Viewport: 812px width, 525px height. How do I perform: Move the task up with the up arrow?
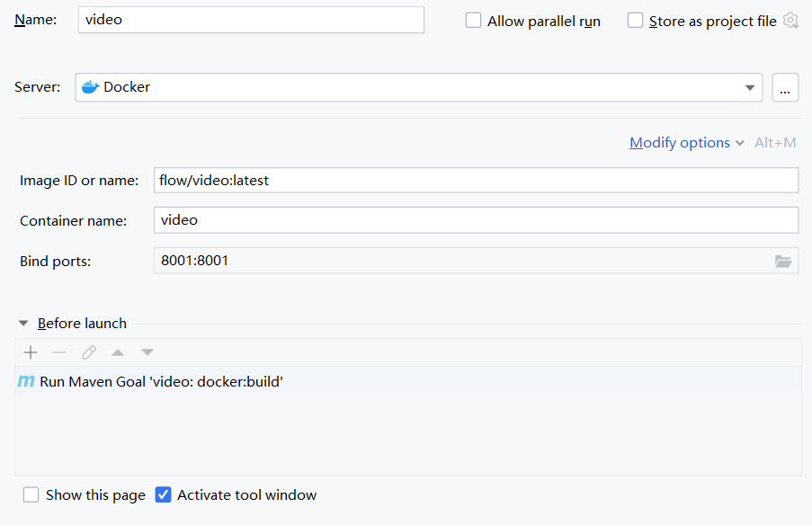click(118, 352)
